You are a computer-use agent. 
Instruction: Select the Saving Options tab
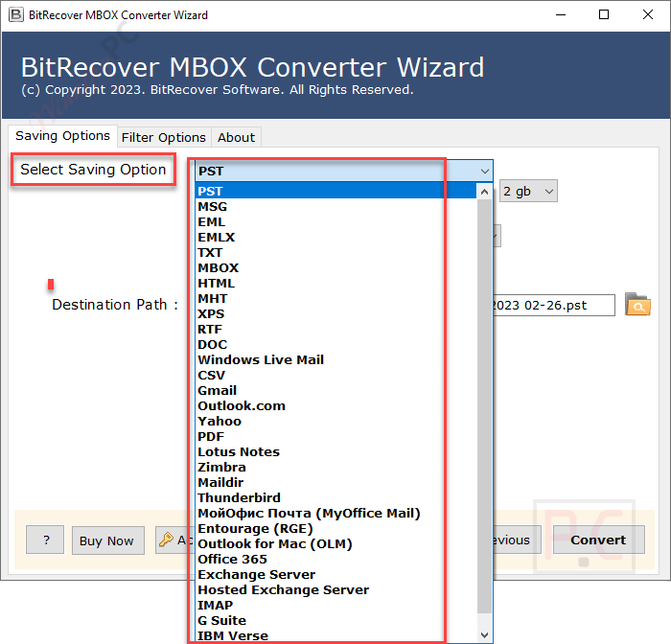click(63, 136)
